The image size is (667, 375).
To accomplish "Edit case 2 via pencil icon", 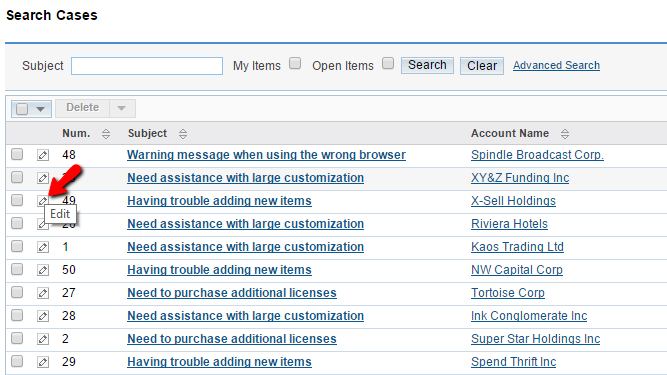I will (x=43, y=339).
